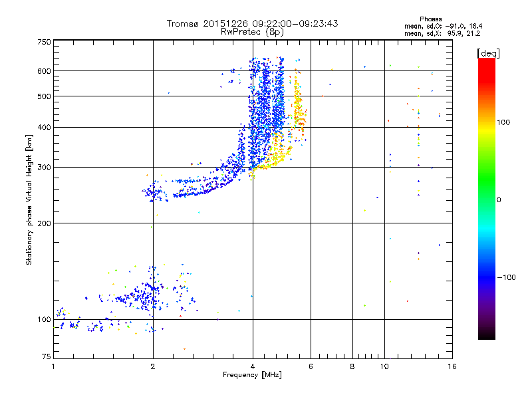Click the colorbar label '0'
532x399 pixels.
pos(499,200)
